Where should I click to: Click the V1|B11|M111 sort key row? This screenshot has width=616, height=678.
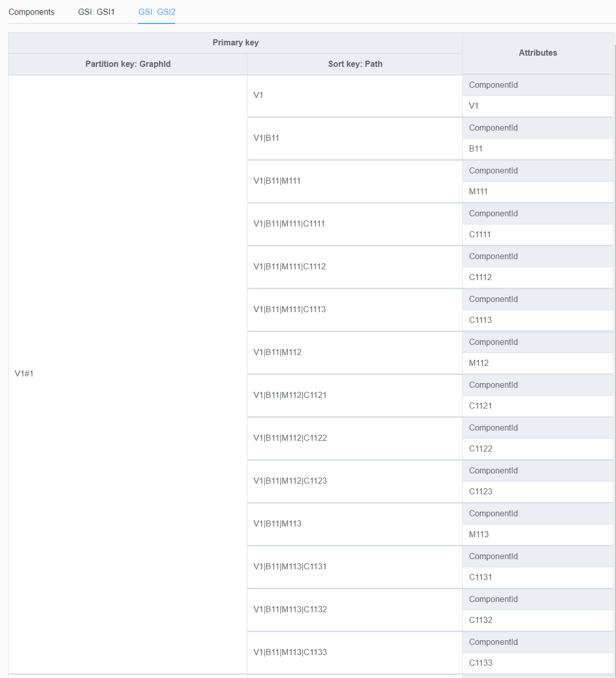pyautogui.click(x=276, y=181)
